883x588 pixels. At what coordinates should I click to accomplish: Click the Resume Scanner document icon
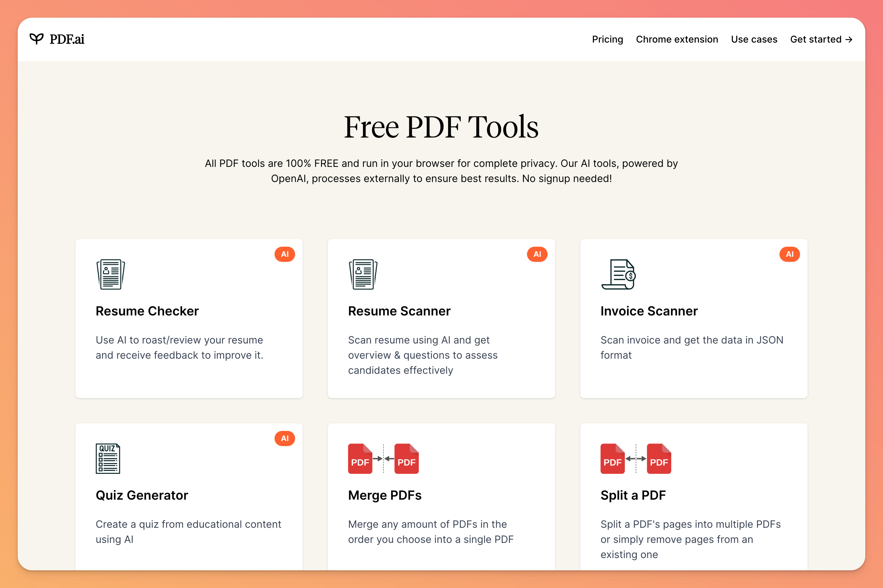click(363, 274)
